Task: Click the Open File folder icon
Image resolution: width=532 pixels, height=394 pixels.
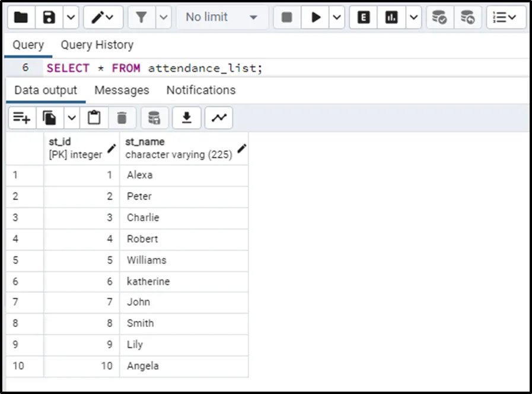Action: tap(21, 18)
